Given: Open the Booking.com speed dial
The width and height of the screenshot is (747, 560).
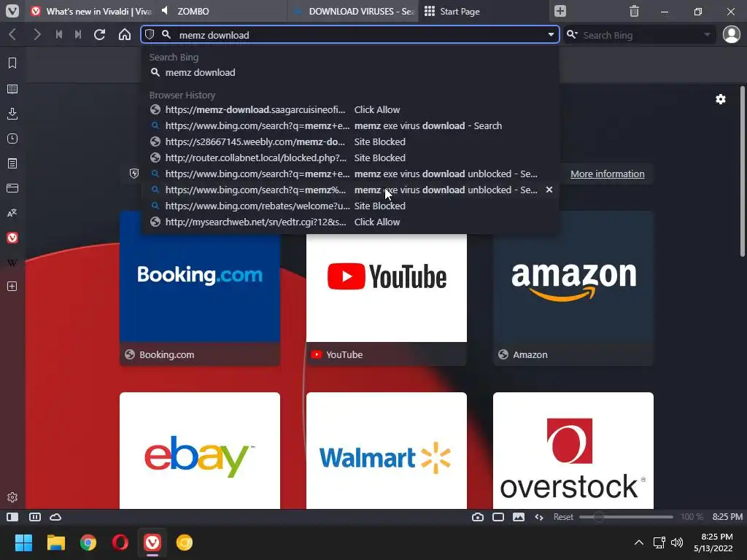Looking at the screenshot, I should tap(200, 288).
